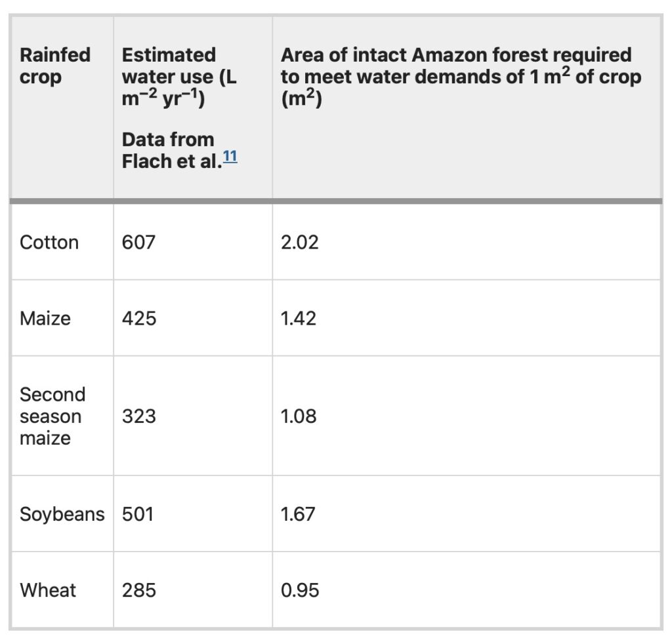
Task: Select the Soybeans row label cell
Action: (x=62, y=514)
